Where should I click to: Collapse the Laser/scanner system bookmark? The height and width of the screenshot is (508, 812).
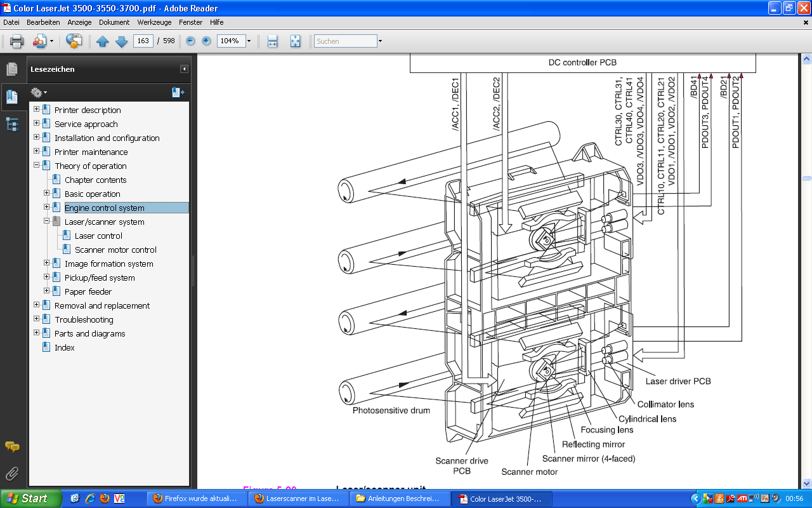click(46, 221)
